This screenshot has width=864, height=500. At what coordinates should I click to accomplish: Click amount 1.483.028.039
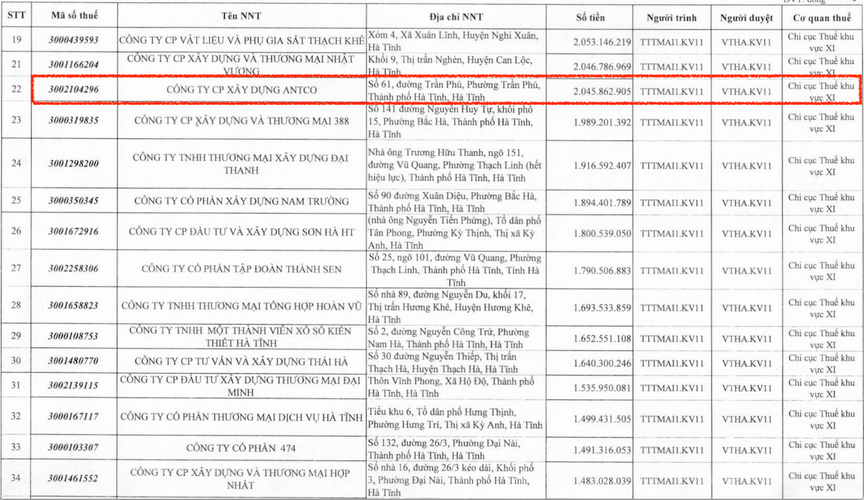[x=602, y=481]
